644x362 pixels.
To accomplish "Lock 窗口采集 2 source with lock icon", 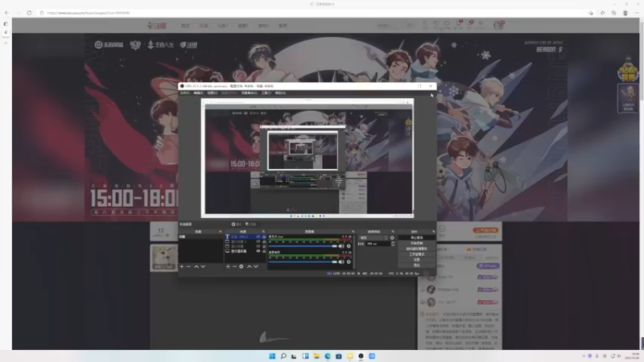I will (x=264, y=241).
